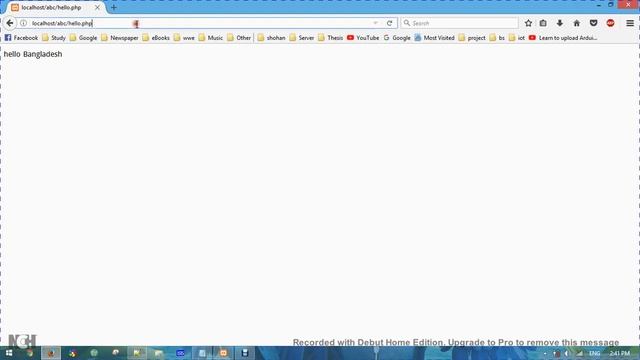
Task: Expand the eBooks bookmarks folder
Action: (156, 38)
